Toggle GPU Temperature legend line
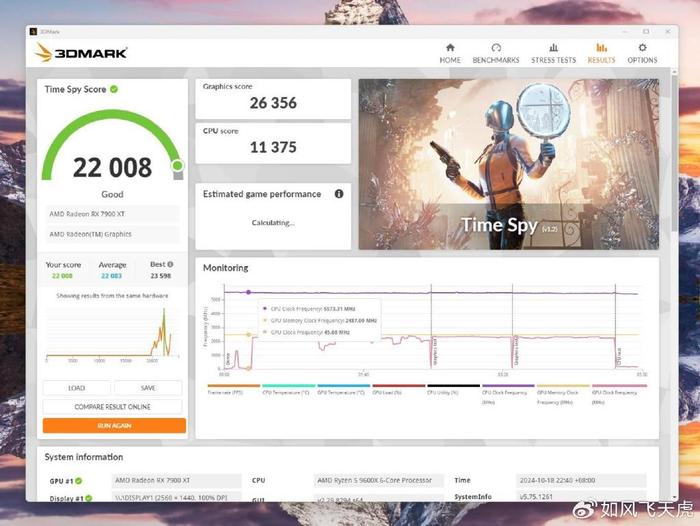Viewport: 700px width, 526px height. tap(344, 386)
